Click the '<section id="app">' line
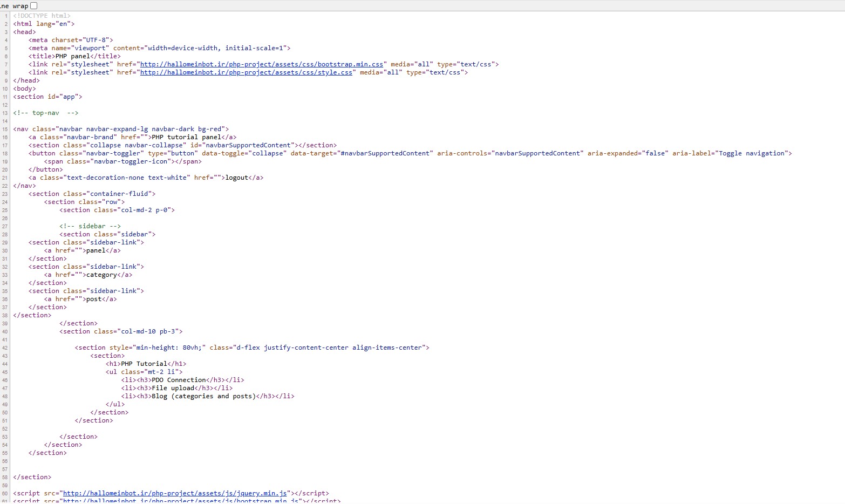Viewport: 845px width, 504px height. pos(48,97)
